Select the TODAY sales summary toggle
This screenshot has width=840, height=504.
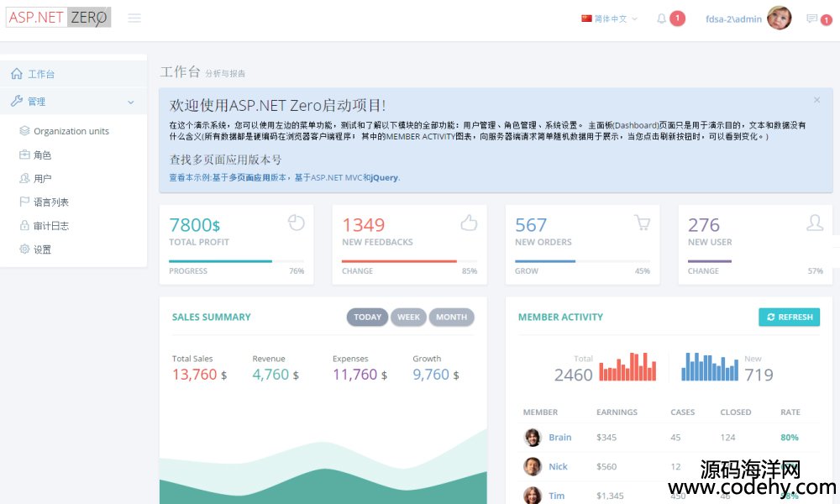coord(367,317)
